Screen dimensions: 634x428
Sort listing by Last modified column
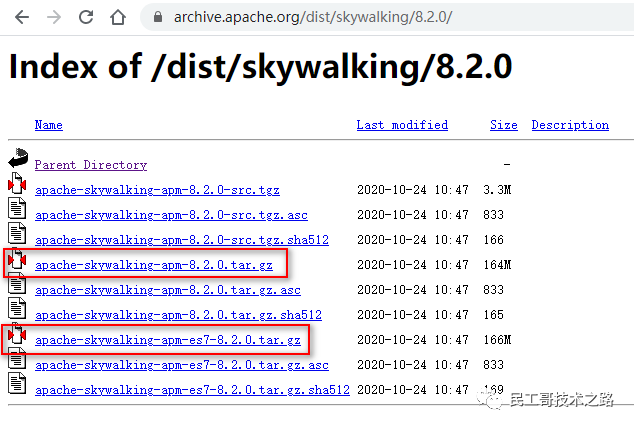point(402,125)
